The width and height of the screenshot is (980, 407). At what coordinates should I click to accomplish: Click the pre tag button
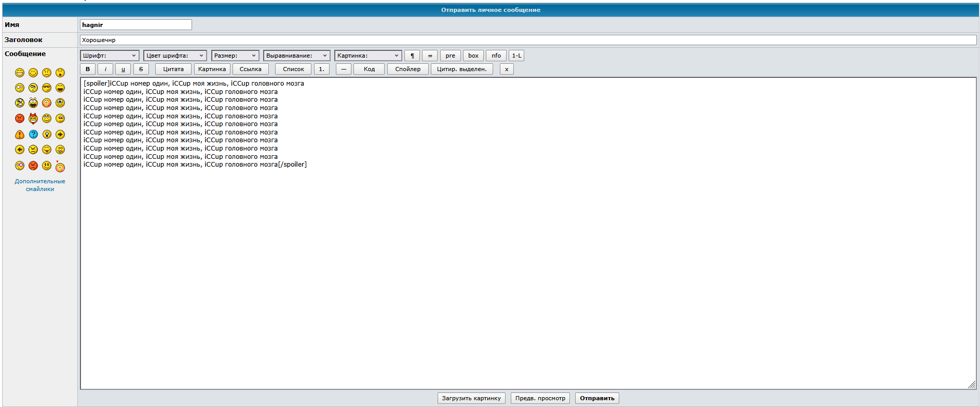(450, 56)
